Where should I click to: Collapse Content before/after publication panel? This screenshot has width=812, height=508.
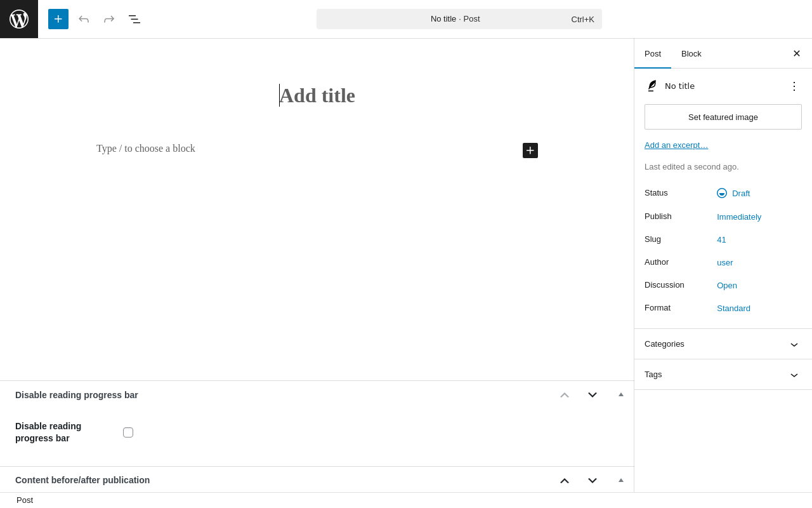(621, 480)
